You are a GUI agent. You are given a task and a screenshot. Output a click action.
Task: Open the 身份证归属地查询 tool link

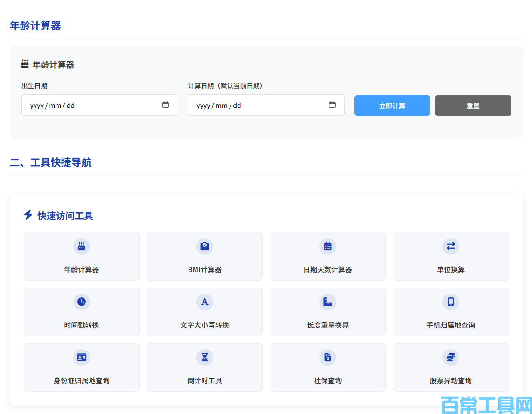coord(81,367)
